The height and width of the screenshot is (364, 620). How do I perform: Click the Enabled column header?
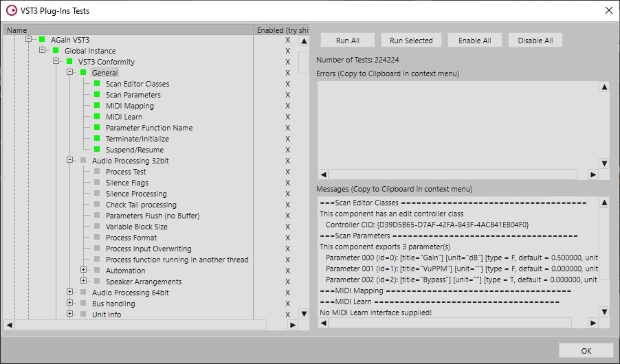(x=282, y=30)
